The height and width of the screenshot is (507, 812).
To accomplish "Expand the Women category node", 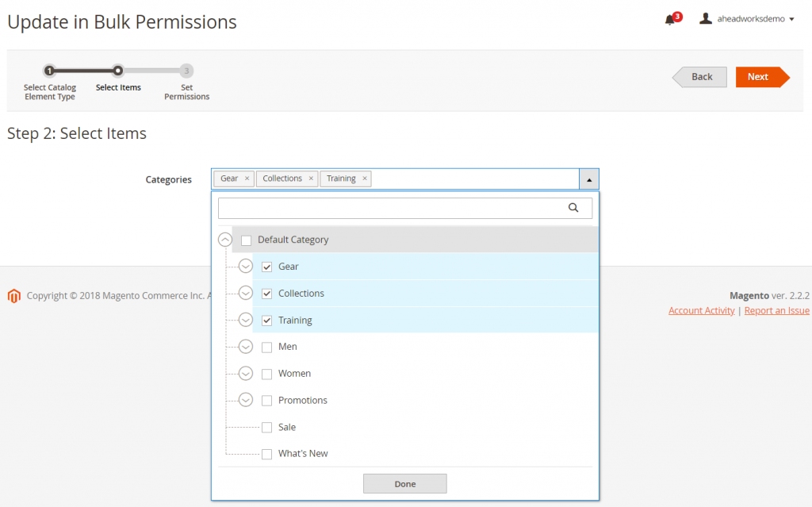I will (x=246, y=374).
